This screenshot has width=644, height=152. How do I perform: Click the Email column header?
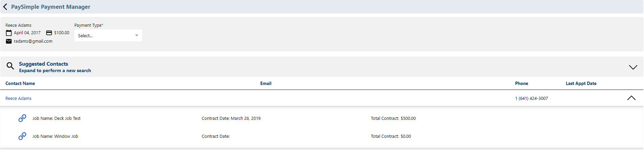[x=266, y=84]
